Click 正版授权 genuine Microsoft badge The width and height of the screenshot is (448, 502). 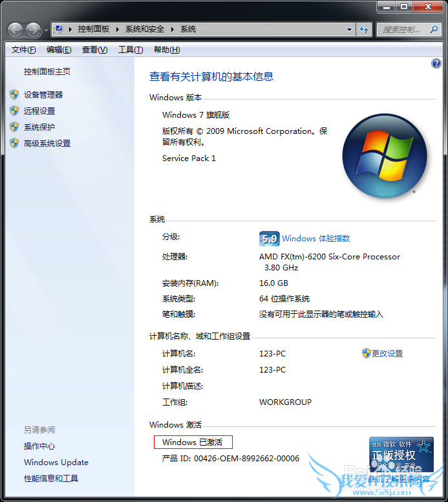coord(401,454)
